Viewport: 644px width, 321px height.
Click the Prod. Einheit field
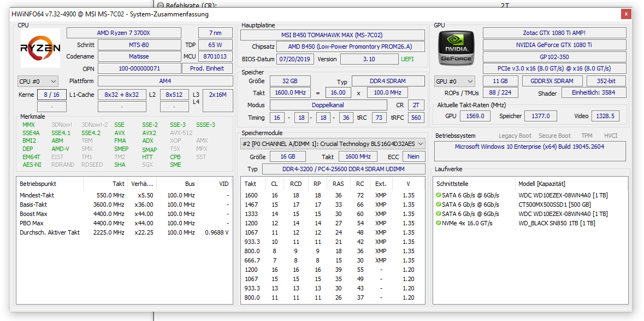[x=208, y=68]
